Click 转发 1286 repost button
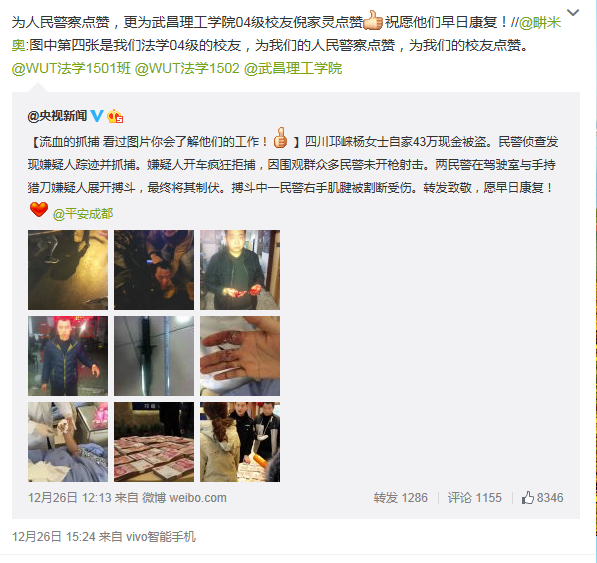The width and height of the screenshot is (597, 563). pos(401,498)
